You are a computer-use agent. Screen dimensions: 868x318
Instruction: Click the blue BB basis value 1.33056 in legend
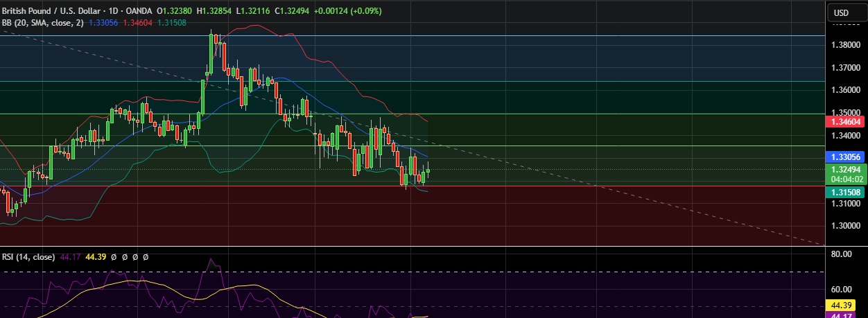click(x=103, y=22)
